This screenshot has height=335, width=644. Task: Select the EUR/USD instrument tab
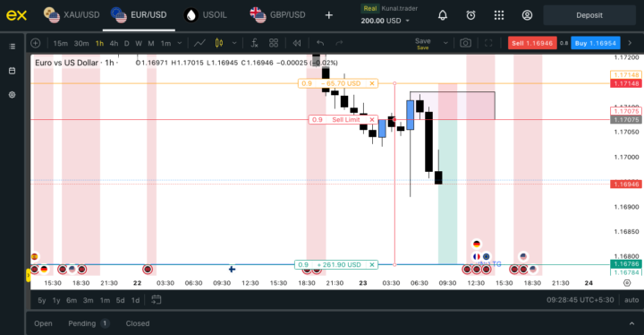[139, 15]
